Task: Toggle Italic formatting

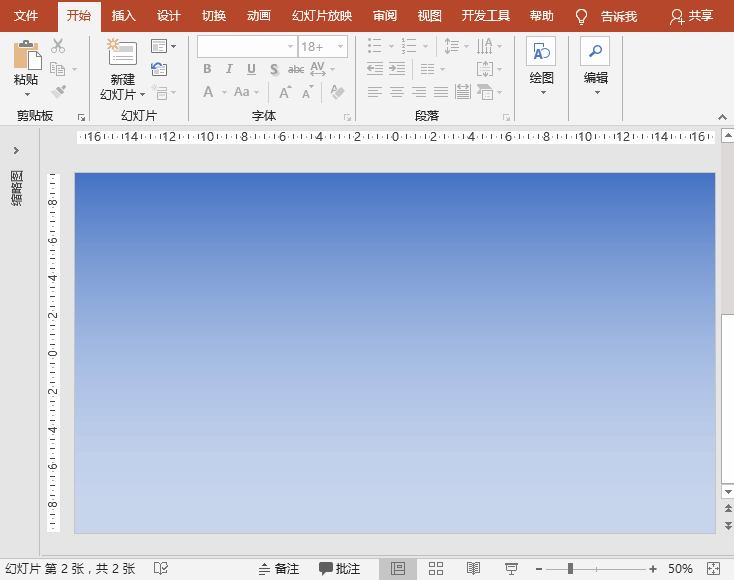Action: (229, 69)
